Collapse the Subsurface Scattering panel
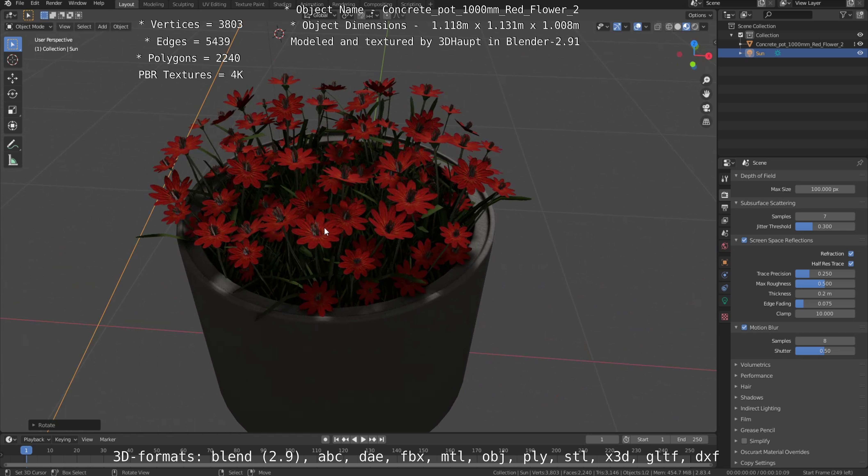This screenshot has height=476, width=868. pos(768,203)
